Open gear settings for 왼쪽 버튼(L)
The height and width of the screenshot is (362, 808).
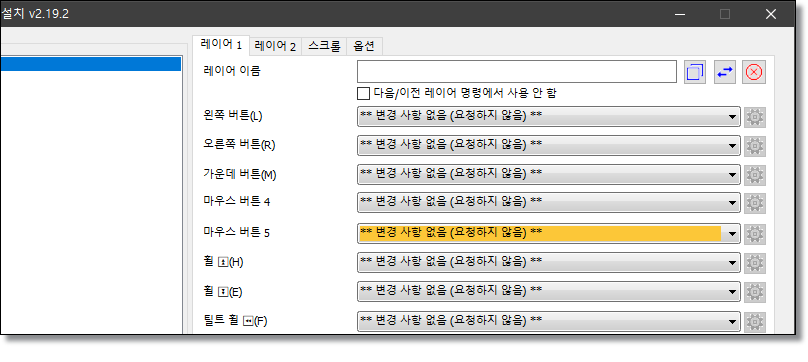[x=754, y=117]
